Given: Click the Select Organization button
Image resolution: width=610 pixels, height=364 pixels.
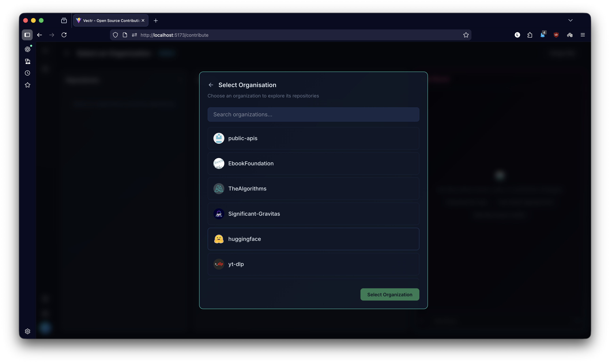Looking at the screenshot, I should click(389, 294).
